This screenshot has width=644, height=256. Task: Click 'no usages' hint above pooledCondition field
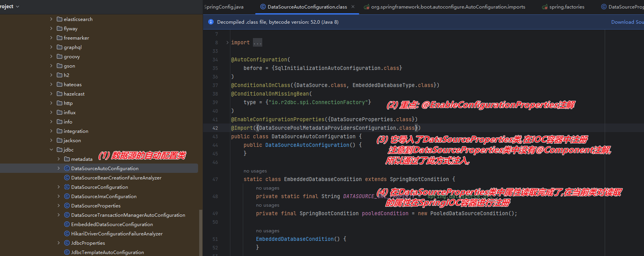[268, 205]
